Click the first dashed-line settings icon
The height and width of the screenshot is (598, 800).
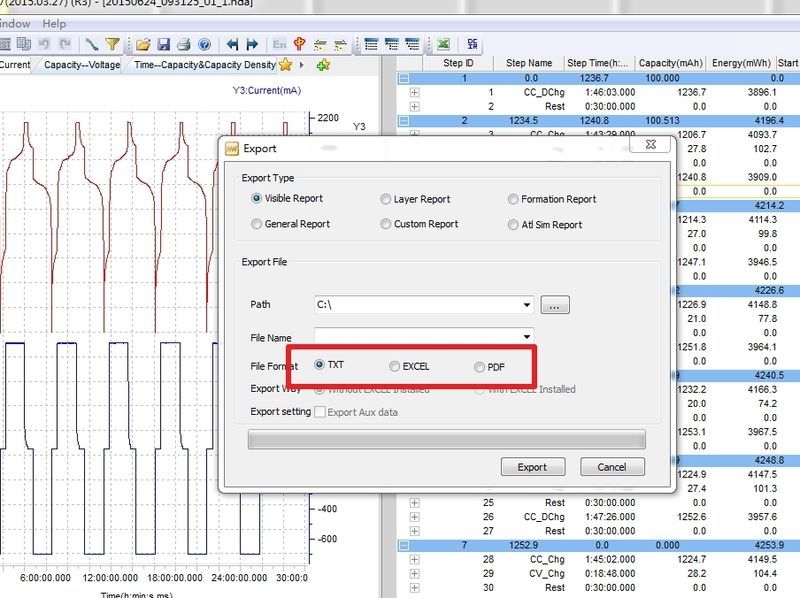(x=320, y=45)
